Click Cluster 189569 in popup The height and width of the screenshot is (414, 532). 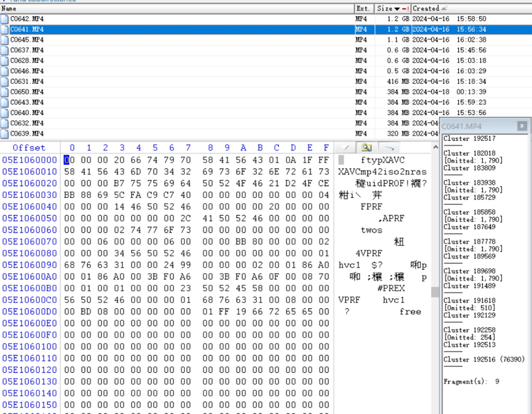tap(469, 257)
